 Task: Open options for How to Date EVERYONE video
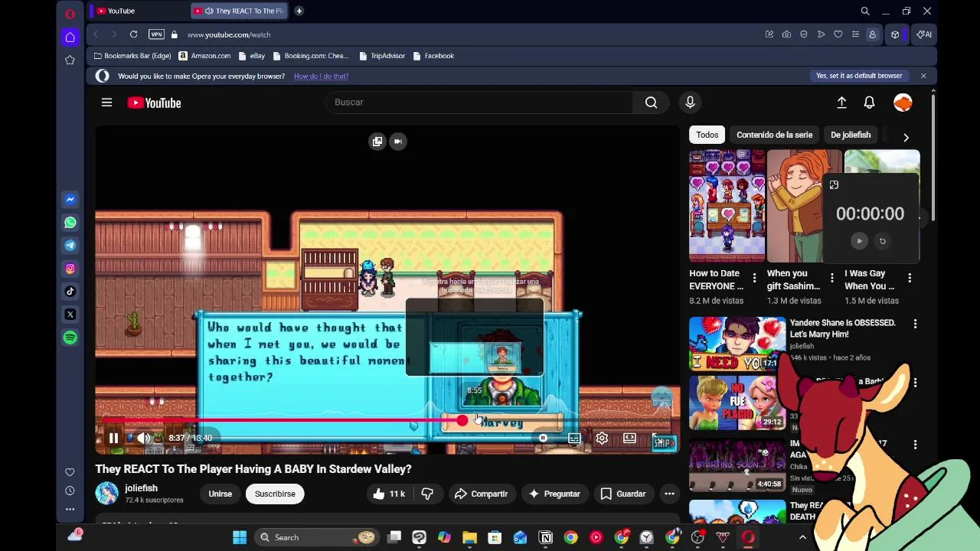[754, 279]
